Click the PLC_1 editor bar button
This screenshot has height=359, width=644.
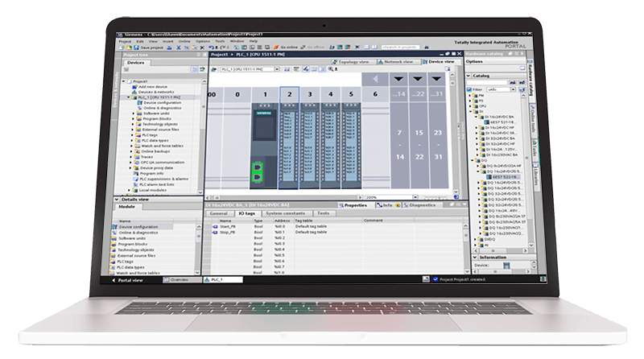tap(223, 280)
